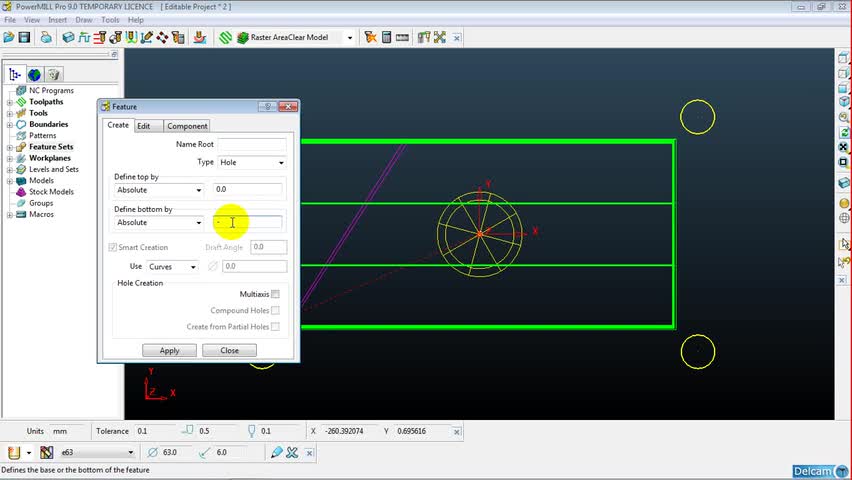Screen dimensions: 852x480
Task: Click the Define top value field 0.0
Action: 248,190
